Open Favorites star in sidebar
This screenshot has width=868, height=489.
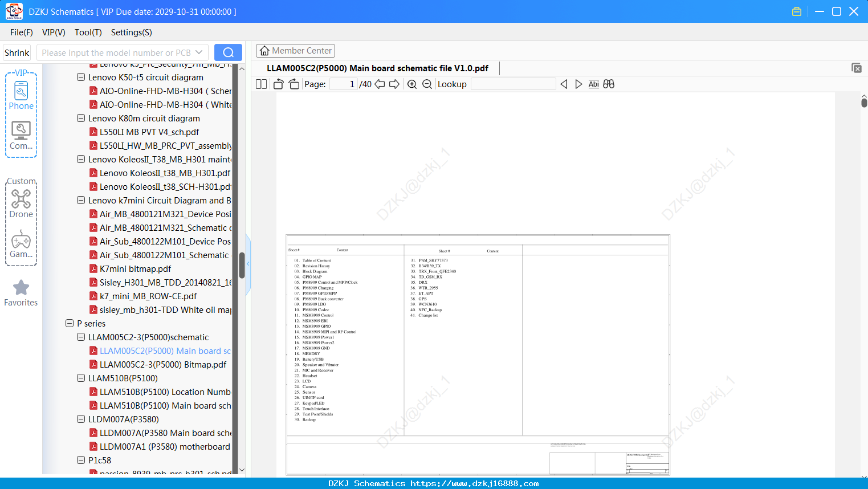[21, 293]
